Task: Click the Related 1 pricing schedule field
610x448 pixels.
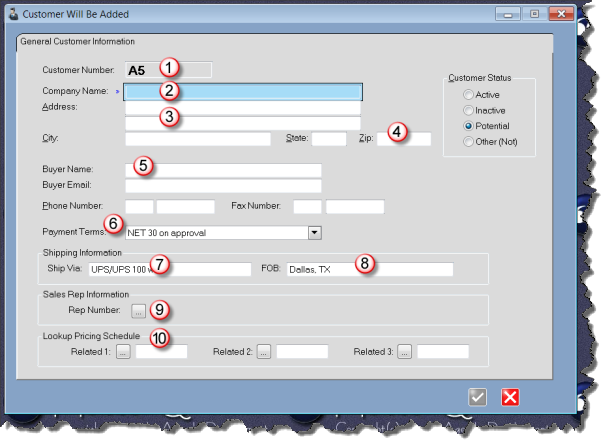Action: (161, 352)
